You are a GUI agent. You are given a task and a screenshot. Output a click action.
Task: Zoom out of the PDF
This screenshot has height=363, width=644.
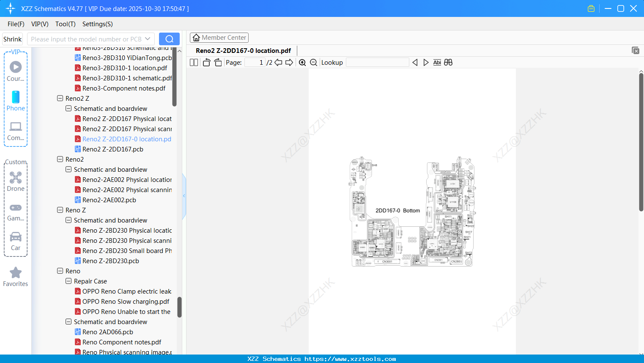click(314, 63)
